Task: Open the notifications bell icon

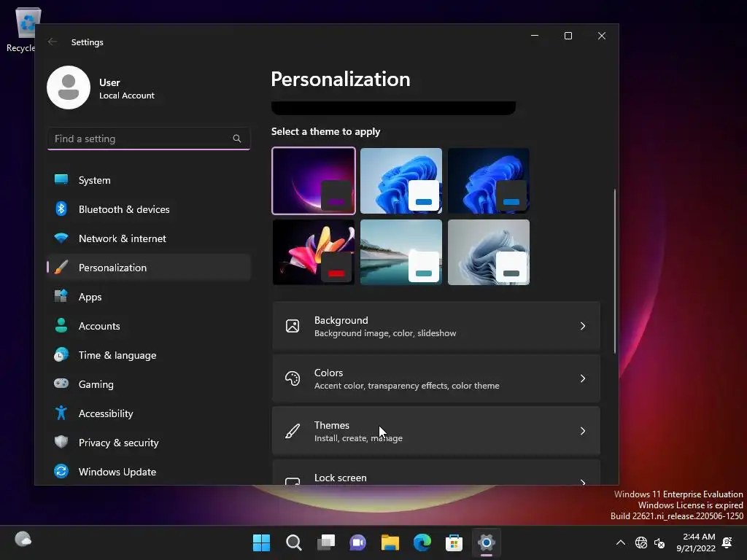Action: coord(727,542)
